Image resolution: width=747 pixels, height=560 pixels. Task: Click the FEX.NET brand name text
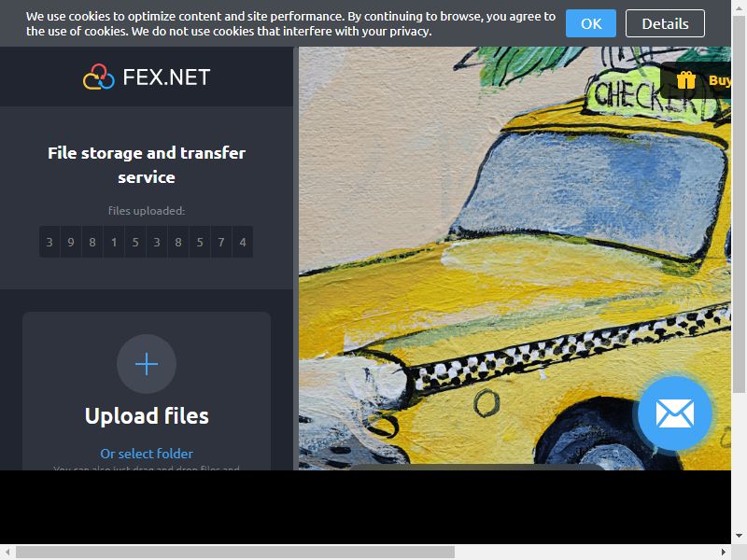point(166,77)
